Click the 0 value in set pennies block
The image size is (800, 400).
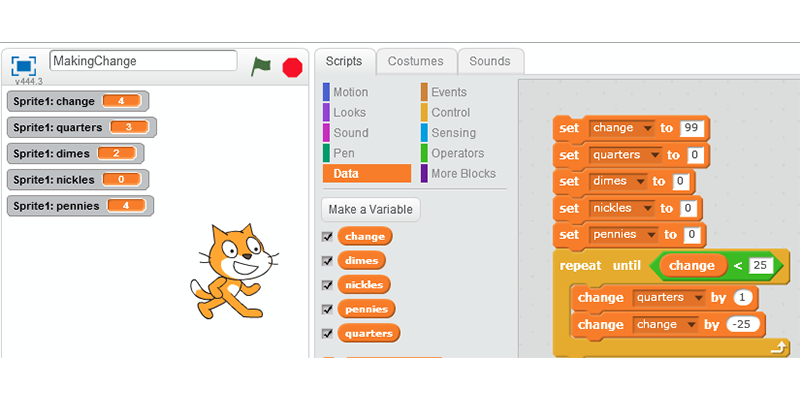(x=692, y=235)
